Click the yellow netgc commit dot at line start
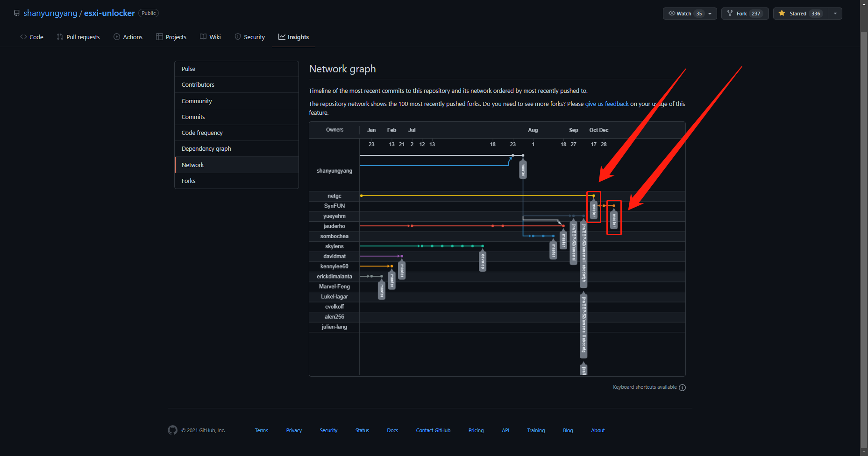This screenshot has width=868, height=456. point(361,196)
